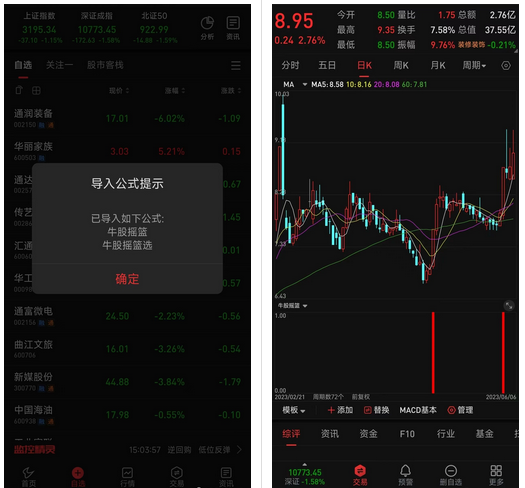Switch to 资讯 info tab below chart
This screenshot has width=525, height=488.
click(x=330, y=434)
